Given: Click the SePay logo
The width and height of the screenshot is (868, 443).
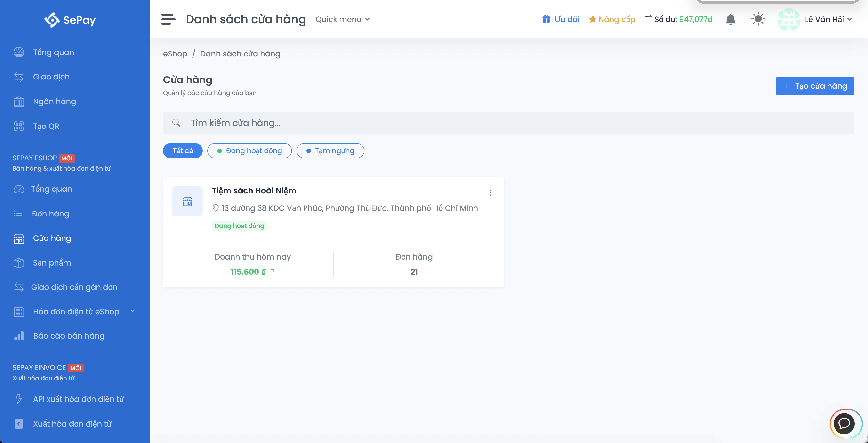Looking at the screenshot, I should (x=70, y=20).
